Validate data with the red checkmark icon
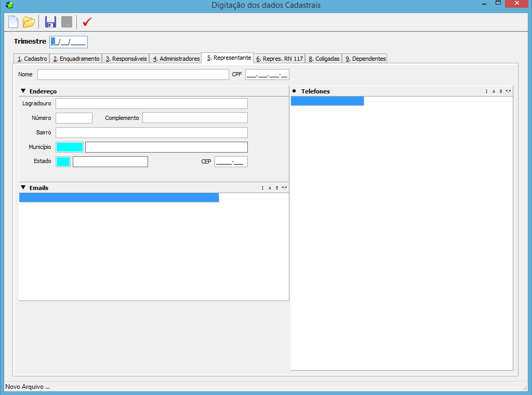 87,22
